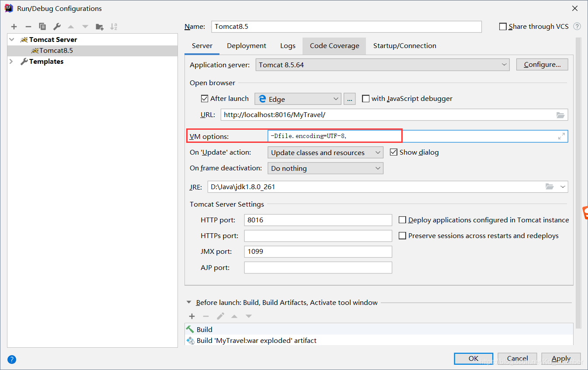Click the Tomcat Server group icon in the tree

pyautogui.click(x=24, y=39)
